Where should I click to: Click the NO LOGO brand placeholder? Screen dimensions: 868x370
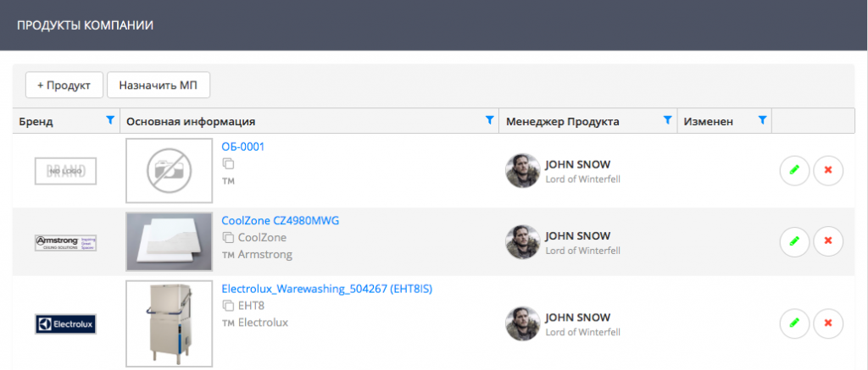(x=65, y=171)
